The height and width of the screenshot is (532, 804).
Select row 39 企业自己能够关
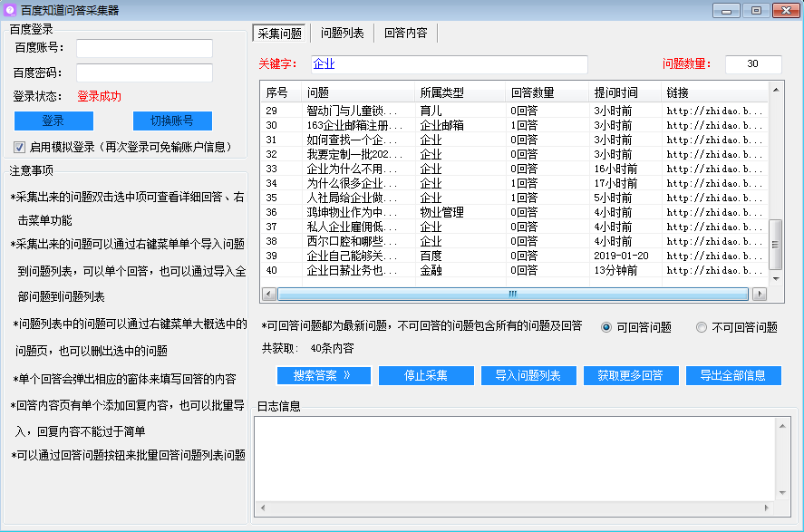coord(514,256)
